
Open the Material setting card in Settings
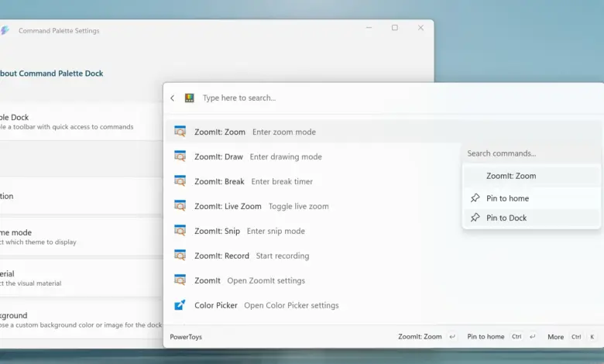coord(81,278)
